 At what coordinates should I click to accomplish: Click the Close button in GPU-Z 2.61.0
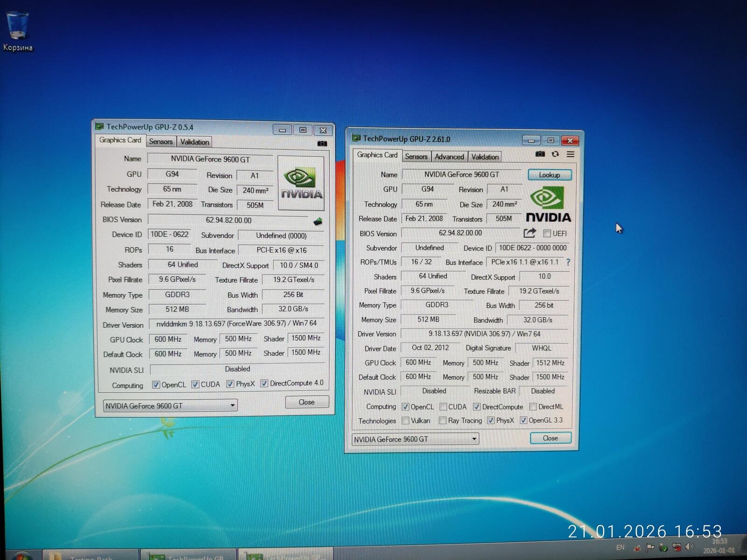tap(550, 438)
